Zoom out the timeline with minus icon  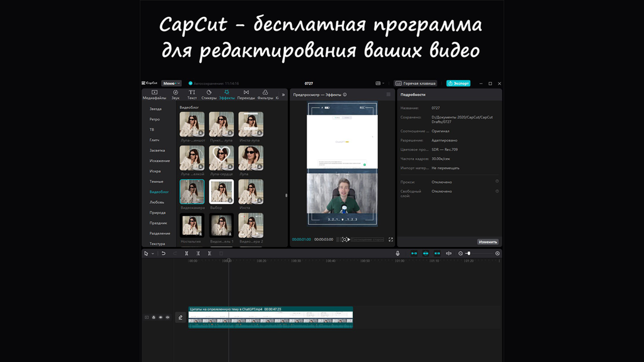[x=460, y=253]
